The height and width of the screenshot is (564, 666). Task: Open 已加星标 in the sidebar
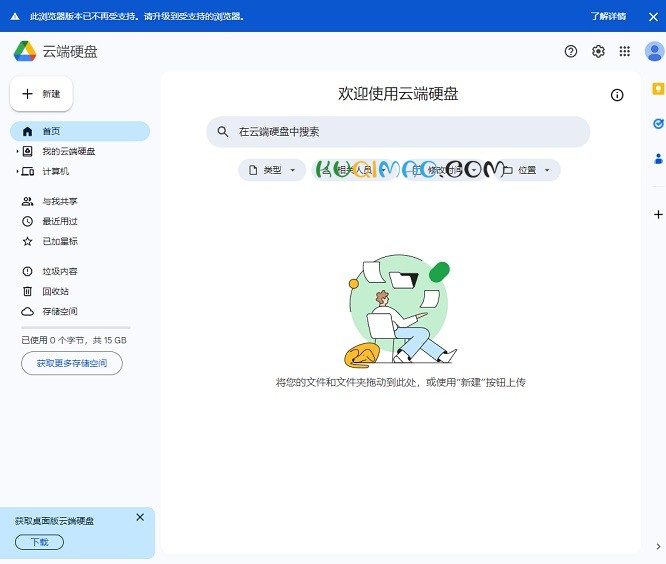pyautogui.click(x=80, y=241)
